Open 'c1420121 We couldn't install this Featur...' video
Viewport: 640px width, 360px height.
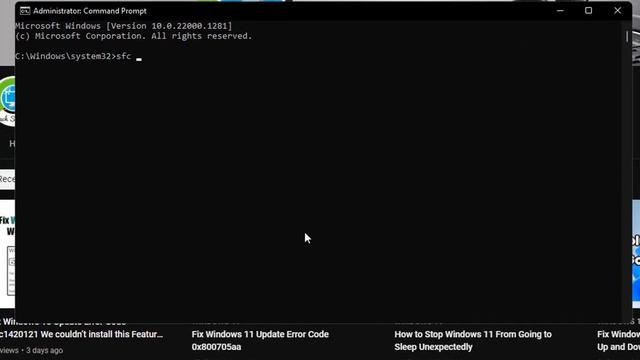(x=81, y=334)
